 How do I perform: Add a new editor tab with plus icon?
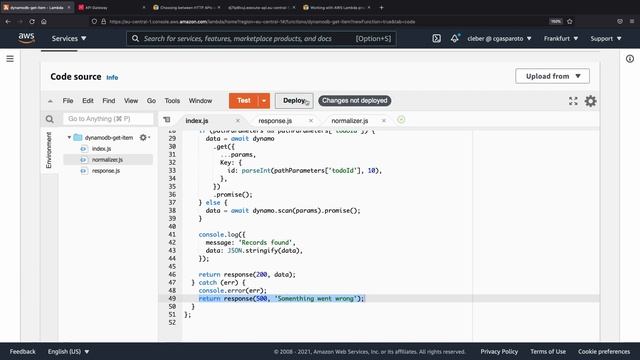tap(401, 120)
